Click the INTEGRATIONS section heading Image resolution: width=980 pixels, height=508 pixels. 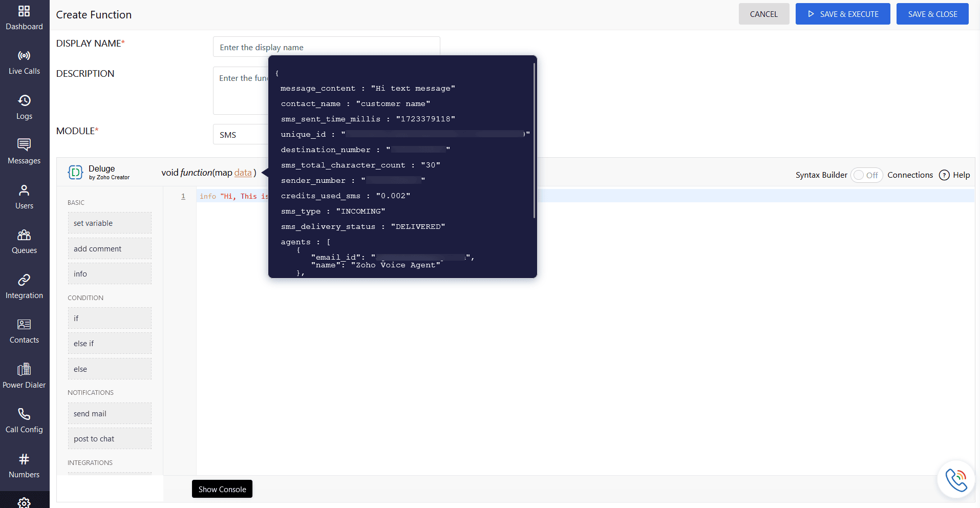(90, 463)
